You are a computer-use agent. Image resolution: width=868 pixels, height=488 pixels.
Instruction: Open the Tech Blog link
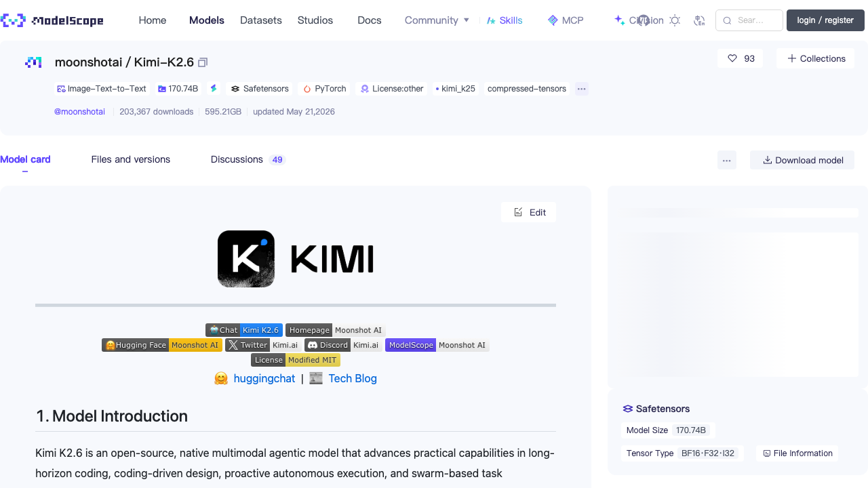(353, 378)
